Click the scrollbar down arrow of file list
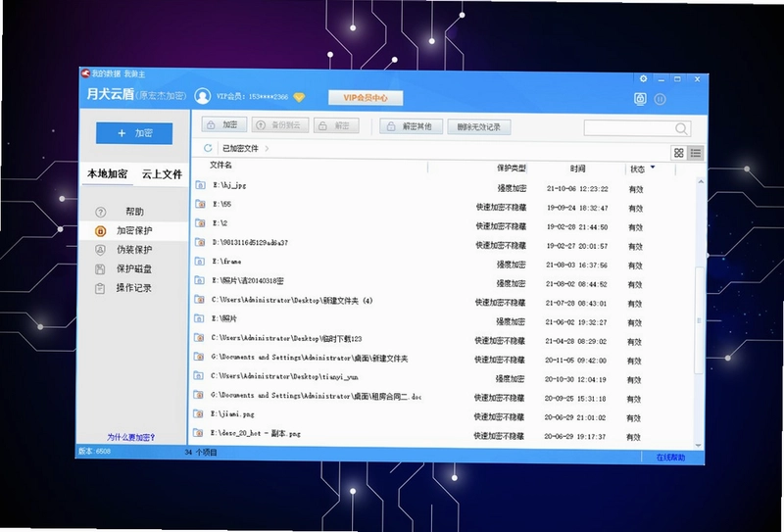Image resolution: width=784 pixels, height=532 pixels. pos(698,446)
